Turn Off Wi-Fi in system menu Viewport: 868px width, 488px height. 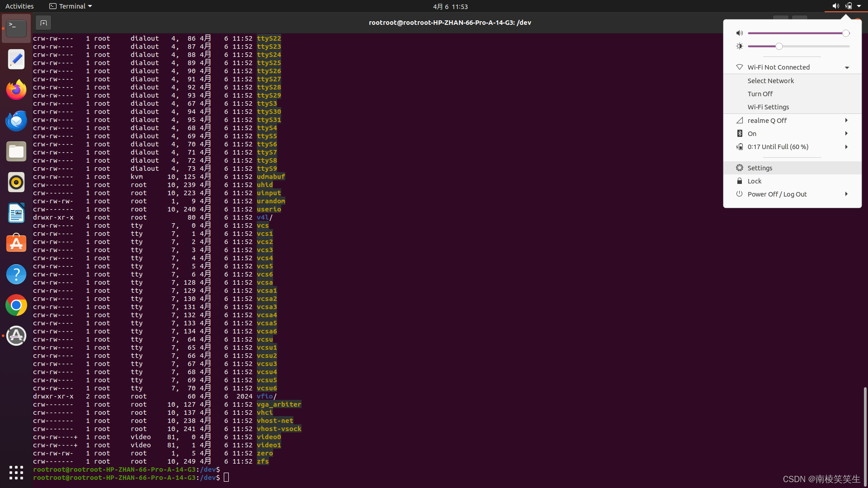pyautogui.click(x=760, y=94)
